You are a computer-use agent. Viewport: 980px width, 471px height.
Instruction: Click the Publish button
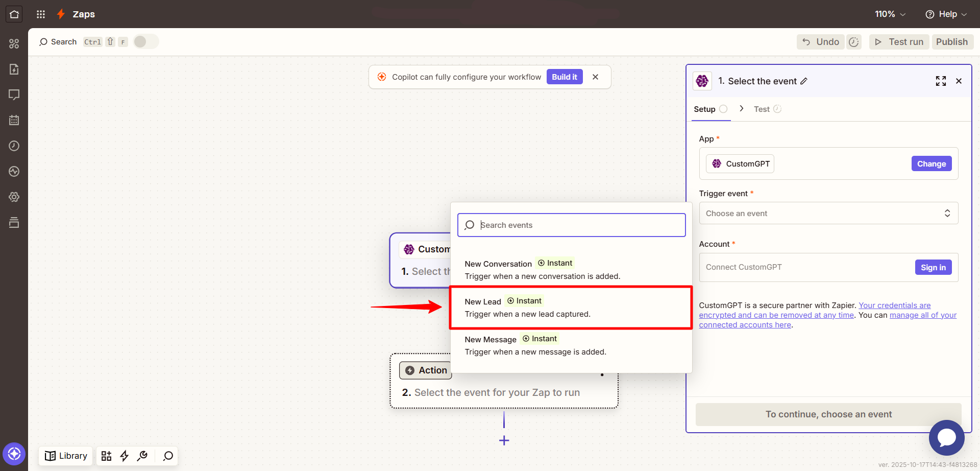[952, 42]
